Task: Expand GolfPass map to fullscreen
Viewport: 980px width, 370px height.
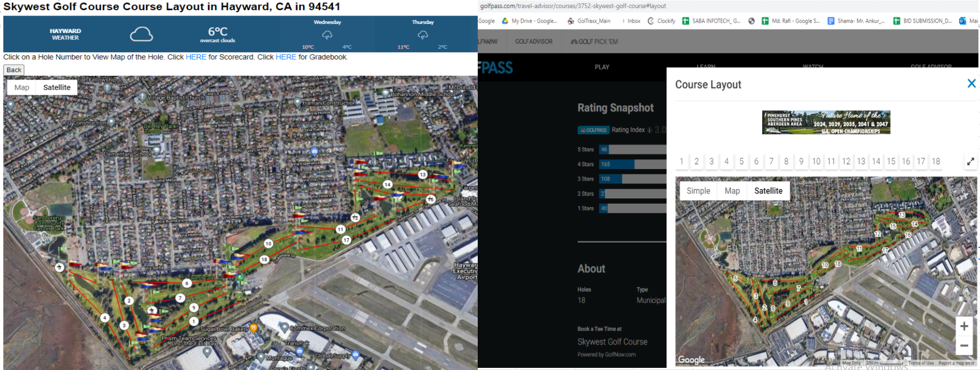Action: (x=970, y=161)
